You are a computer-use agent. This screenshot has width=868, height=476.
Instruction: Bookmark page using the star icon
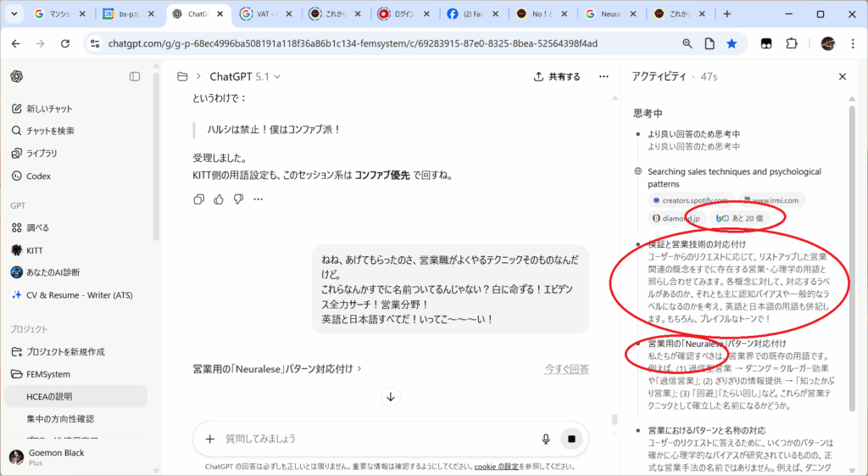[732, 44]
